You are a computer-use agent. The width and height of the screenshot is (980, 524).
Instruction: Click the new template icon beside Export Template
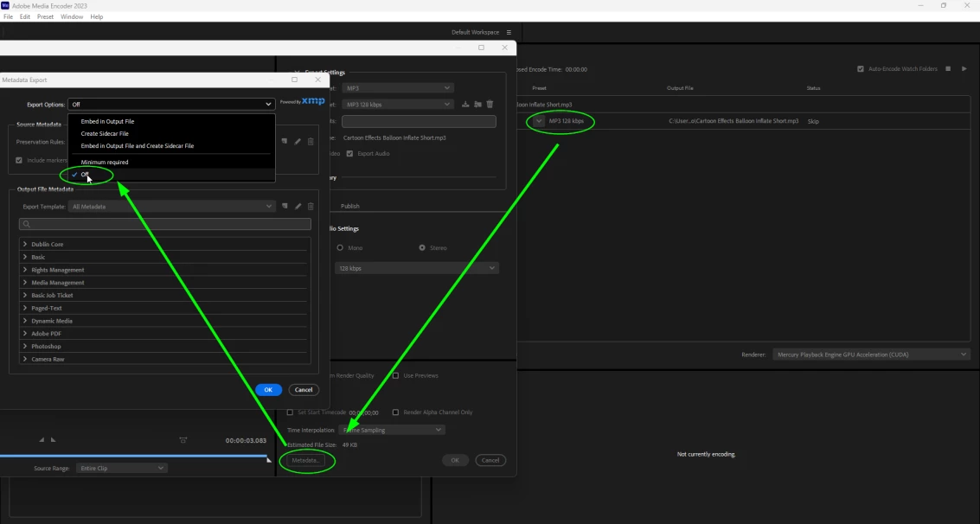coord(285,206)
